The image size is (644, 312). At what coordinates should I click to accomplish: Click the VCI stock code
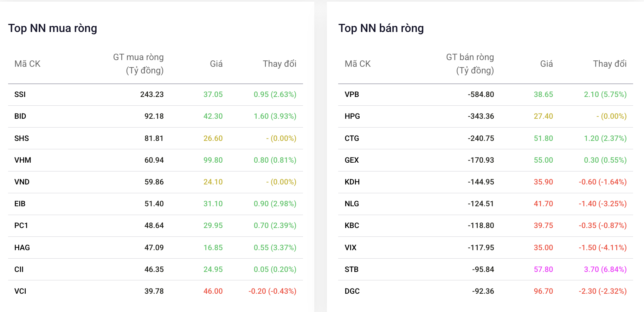tap(20, 291)
